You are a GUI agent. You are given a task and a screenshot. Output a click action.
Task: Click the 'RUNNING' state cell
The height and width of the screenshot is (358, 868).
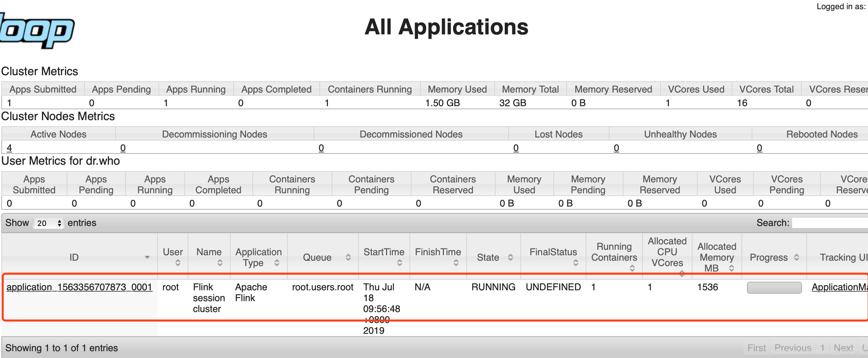494,287
